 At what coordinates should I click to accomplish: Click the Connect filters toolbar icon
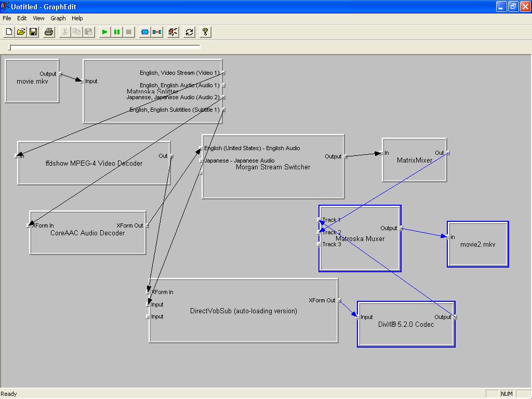pyautogui.click(x=157, y=32)
